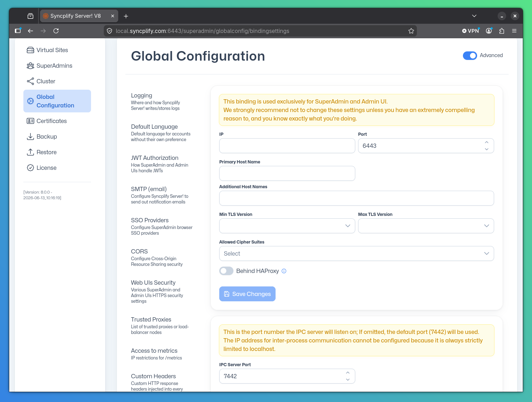
Task: Open Virtual Sites in the sidebar
Action: (57, 50)
